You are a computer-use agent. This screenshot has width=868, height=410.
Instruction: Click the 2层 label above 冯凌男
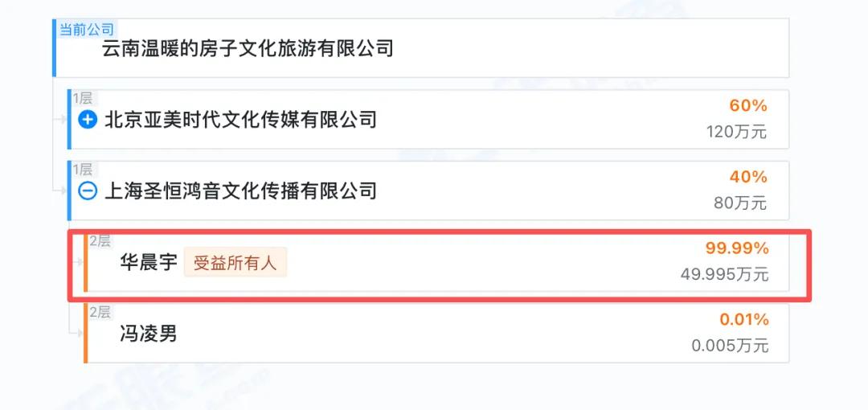tap(100, 312)
